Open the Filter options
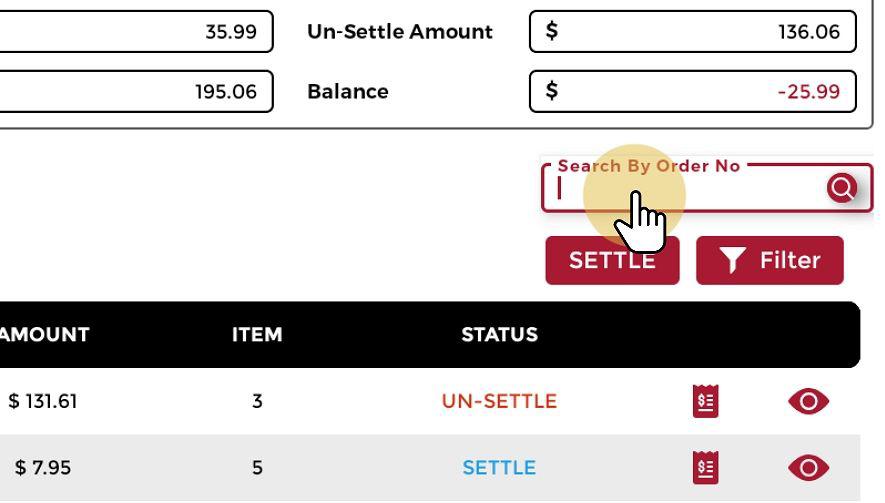The height and width of the screenshot is (503, 885). click(x=770, y=261)
